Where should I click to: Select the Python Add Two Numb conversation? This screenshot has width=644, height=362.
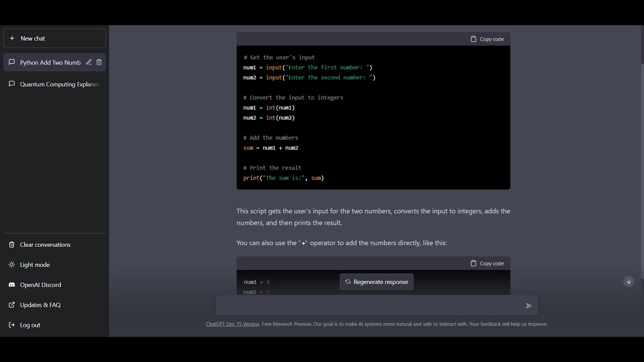[49, 62]
